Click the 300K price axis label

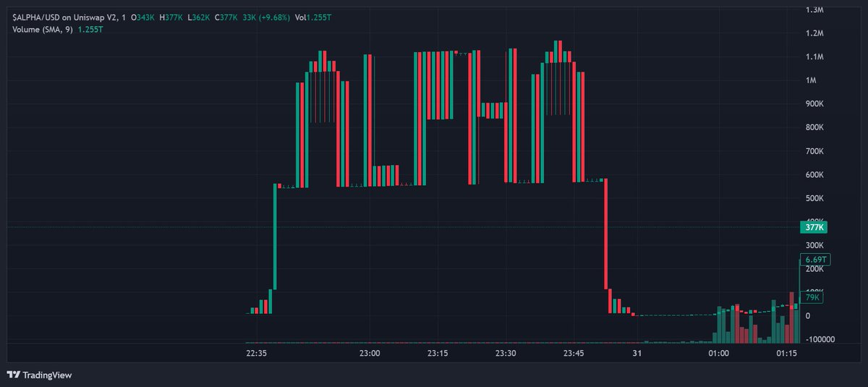pyautogui.click(x=814, y=245)
